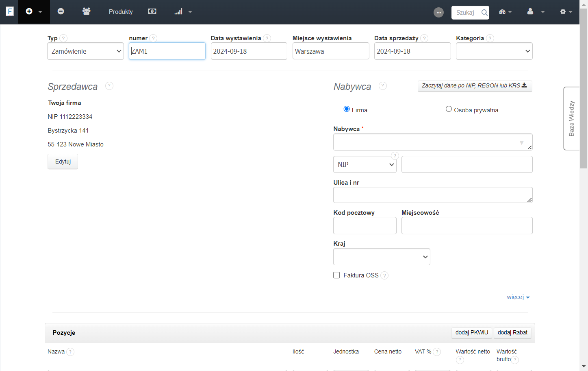This screenshot has height=371, width=588.
Task: Click the F logo home icon
Action: (x=10, y=11)
